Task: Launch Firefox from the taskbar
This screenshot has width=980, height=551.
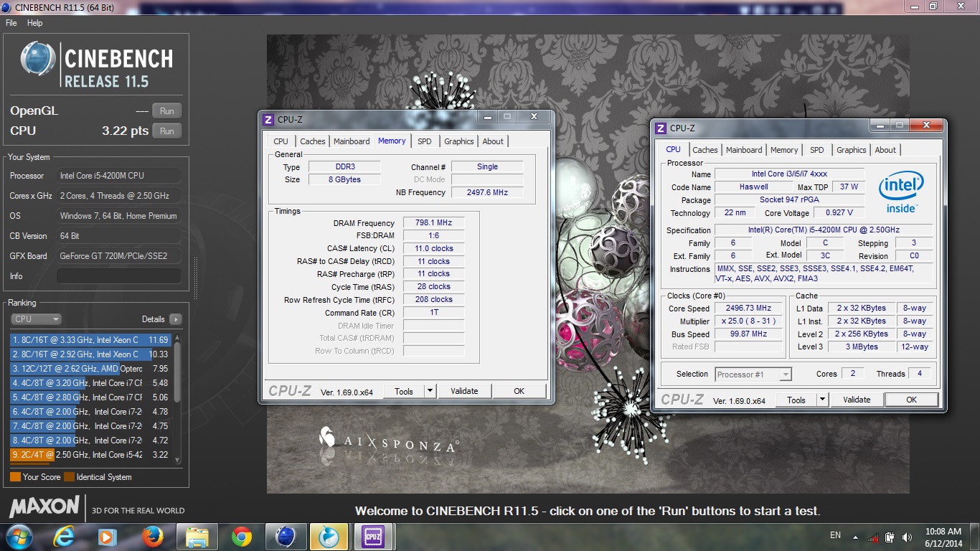Action: point(152,537)
